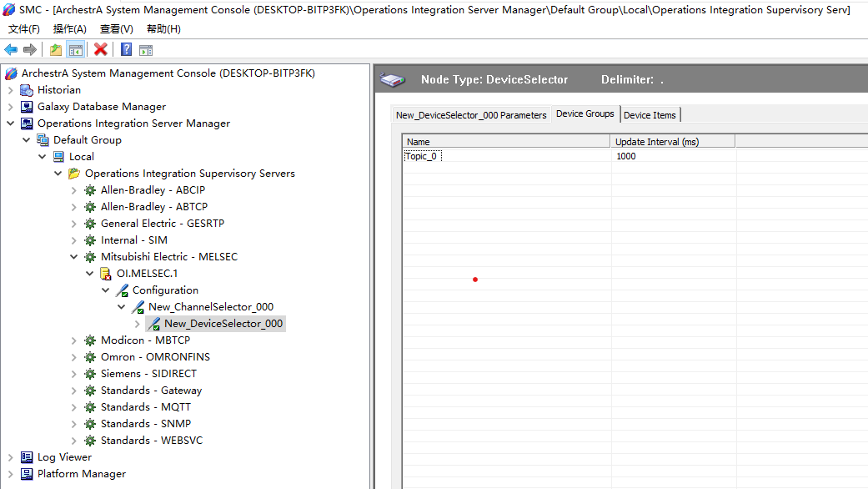Click the OI.MELSEC.1 server icon

(106, 274)
